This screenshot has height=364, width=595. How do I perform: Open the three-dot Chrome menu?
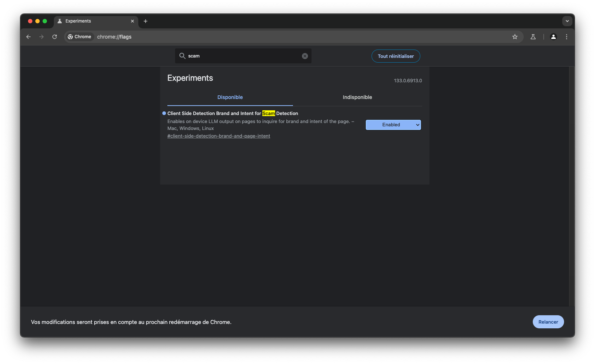[566, 37]
